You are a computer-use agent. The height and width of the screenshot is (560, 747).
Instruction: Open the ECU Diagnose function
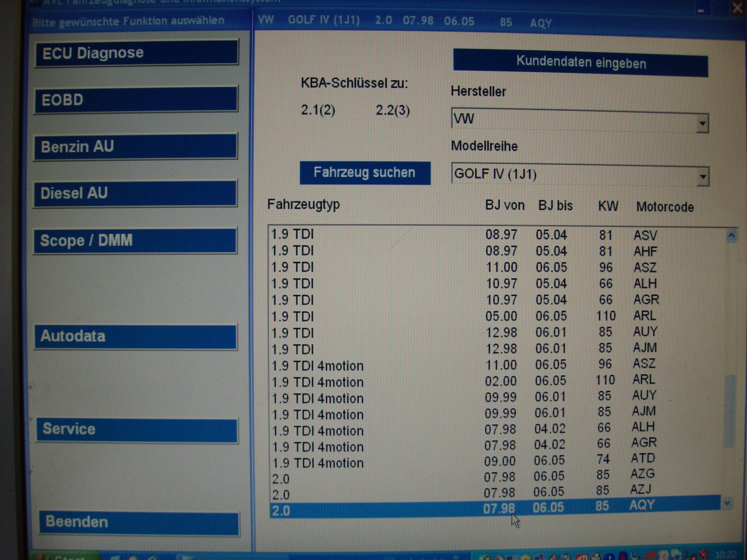click(136, 53)
